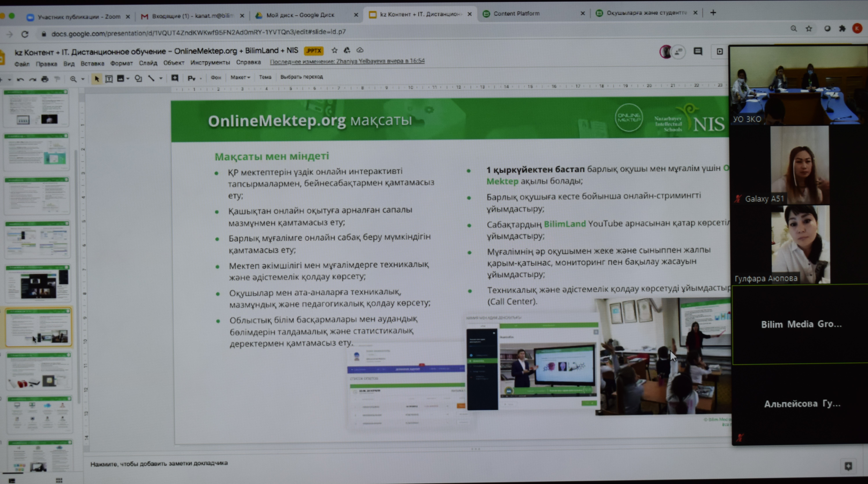Screen dimensions: 868x484
Task: Click the .PPTX format badge
Action: 314,51
